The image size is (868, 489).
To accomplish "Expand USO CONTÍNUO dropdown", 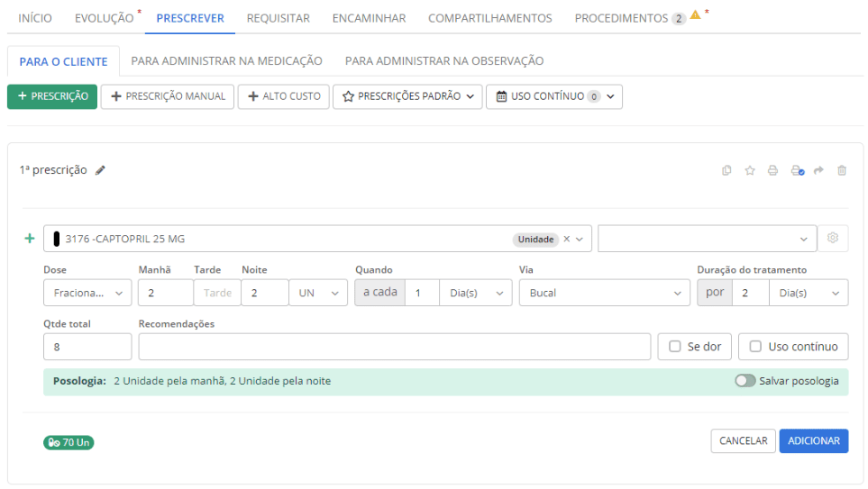I will point(554,96).
